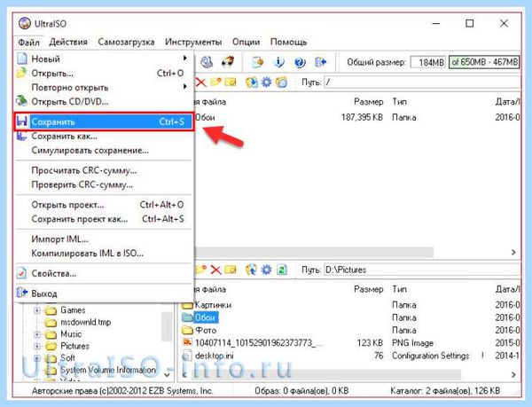The image size is (532, 407).
Task: Click the floppy disk Save icon in menu
Action: click(22, 121)
